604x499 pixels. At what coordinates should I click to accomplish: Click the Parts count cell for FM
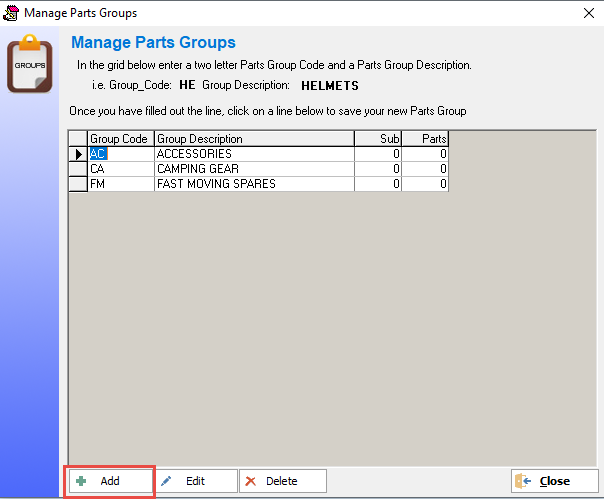click(x=425, y=184)
